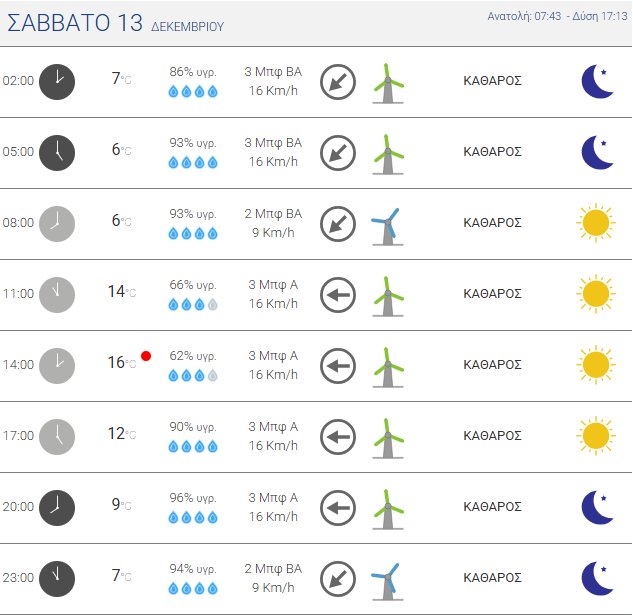Click the clock icon for 02:00

tap(57, 81)
